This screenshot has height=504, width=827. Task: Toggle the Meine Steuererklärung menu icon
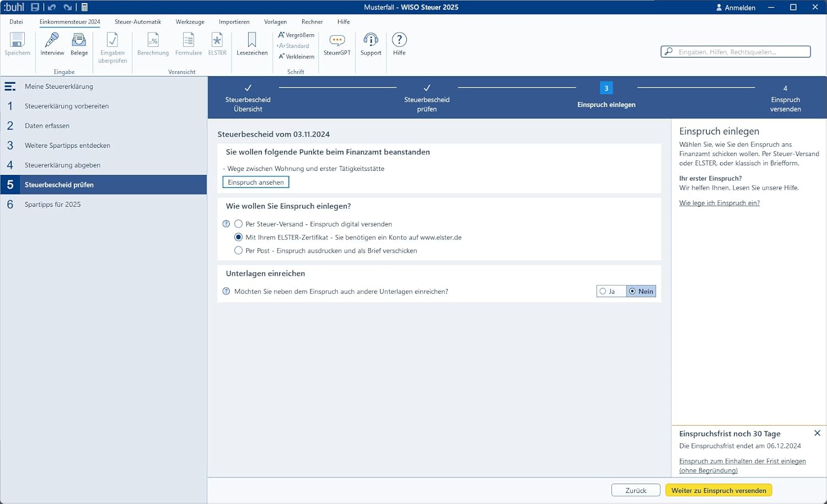[10, 87]
